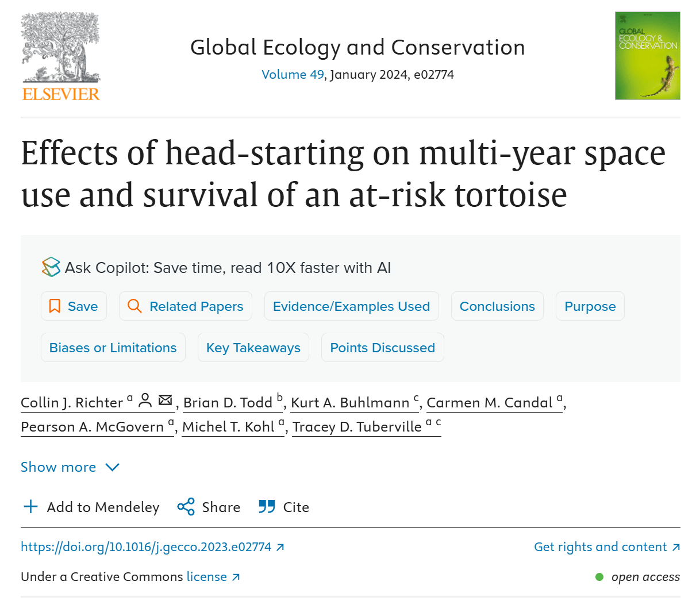Click the Save bookmark icon
The height and width of the screenshot is (616, 696).
(x=55, y=306)
